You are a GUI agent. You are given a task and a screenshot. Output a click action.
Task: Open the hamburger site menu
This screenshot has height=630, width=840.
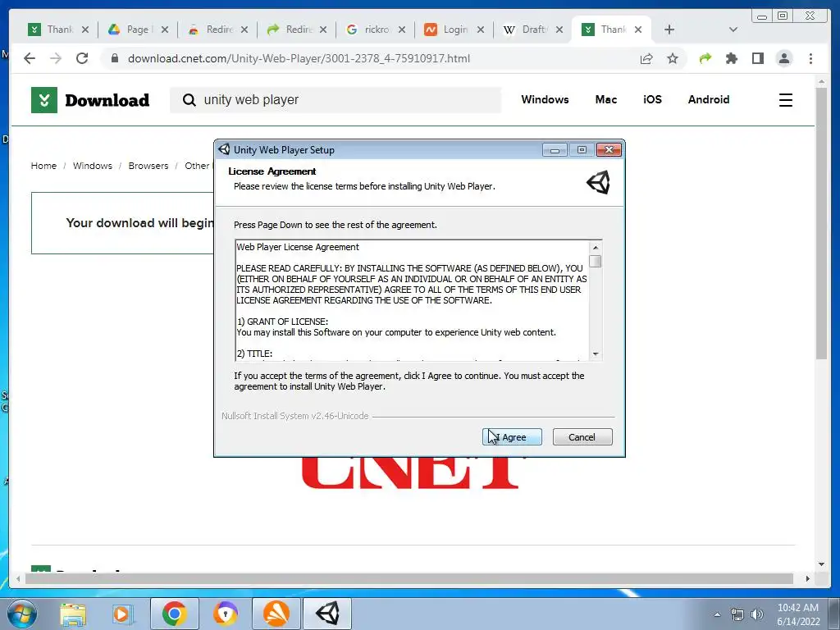click(785, 100)
